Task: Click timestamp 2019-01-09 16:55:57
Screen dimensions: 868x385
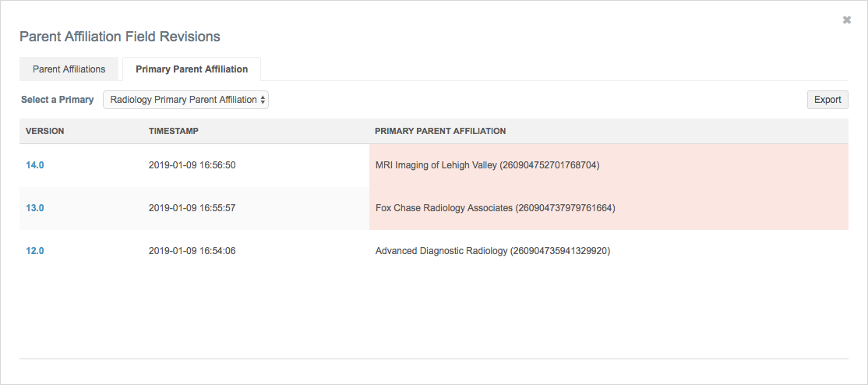Action: (192, 208)
